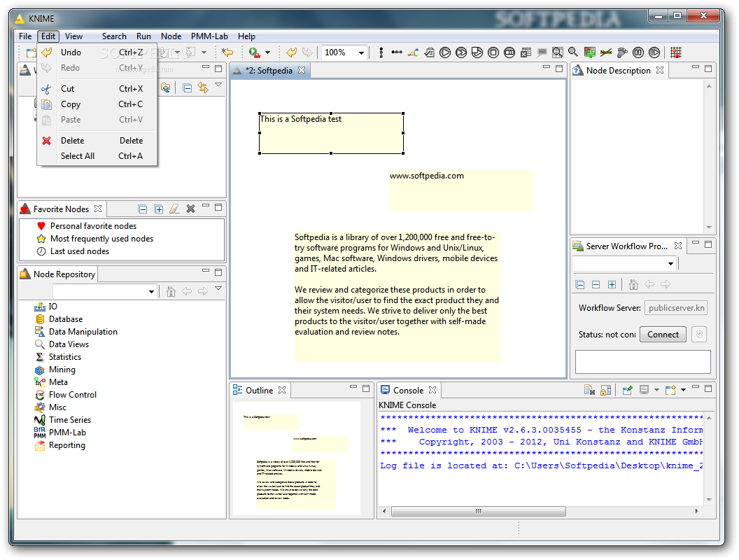Click the vertical node alignment toolbar icon

[x=381, y=52]
